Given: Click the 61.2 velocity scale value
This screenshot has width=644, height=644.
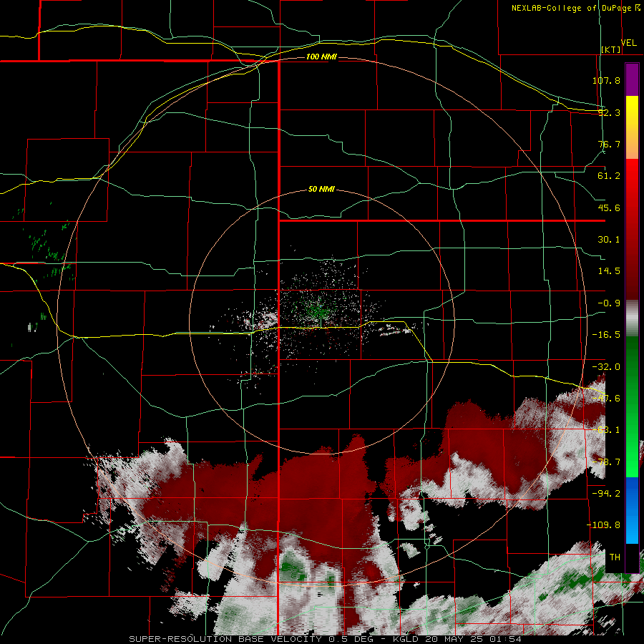Looking at the screenshot, I should pyautogui.click(x=609, y=176).
